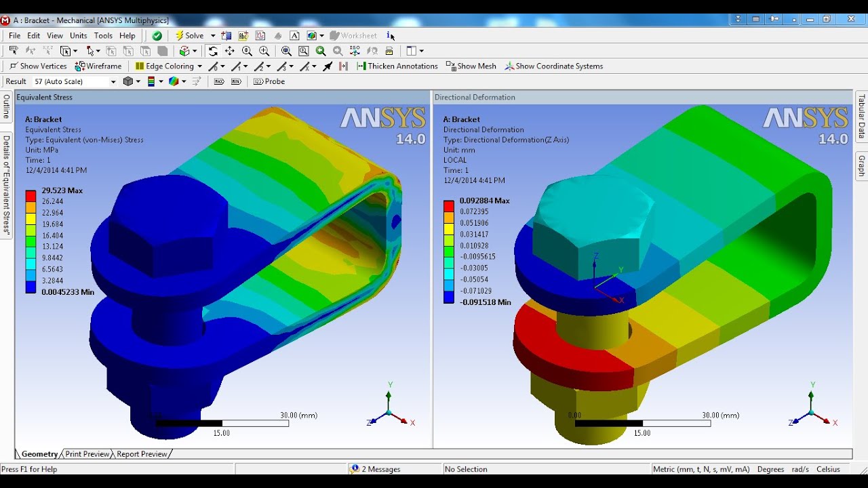Viewport: 868px width, 488px height.
Task: Expand the Outline side panel
Action: pyautogui.click(x=6, y=107)
